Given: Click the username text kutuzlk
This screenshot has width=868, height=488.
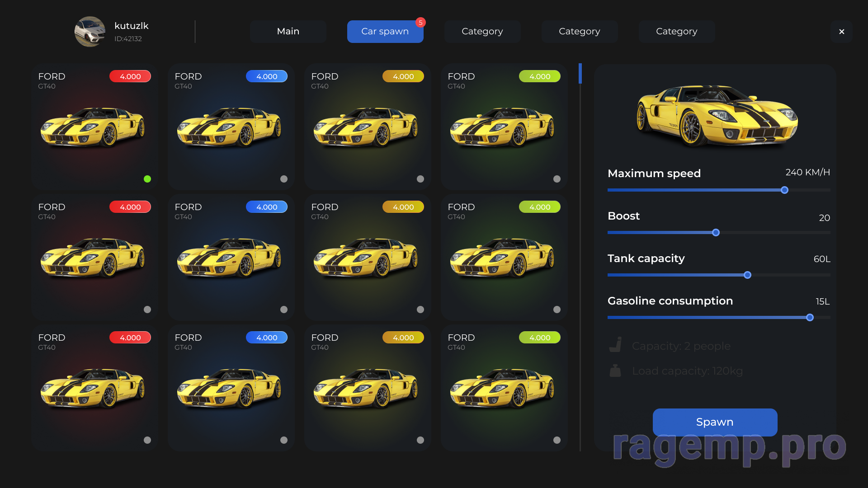Looking at the screenshot, I should click(x=132, y=26).
